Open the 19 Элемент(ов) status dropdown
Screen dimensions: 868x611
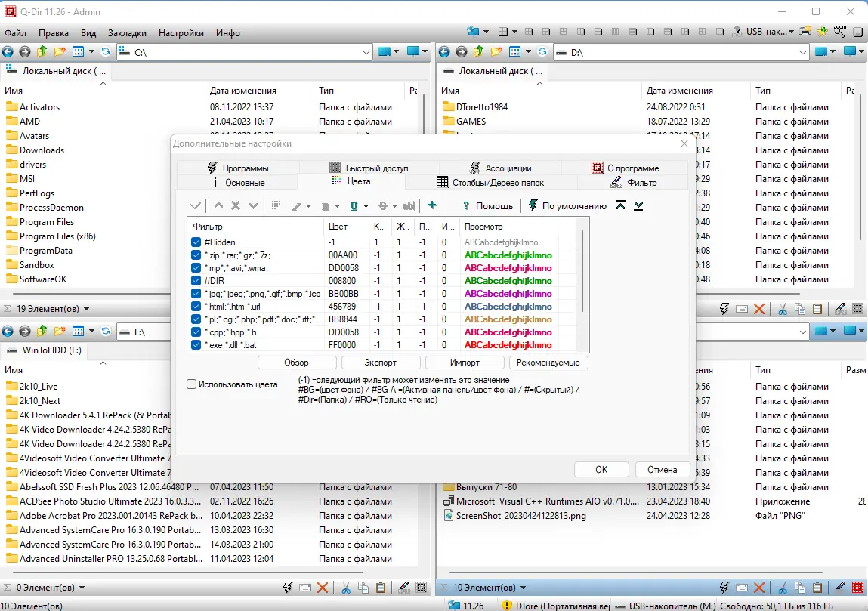pos(87,309)
